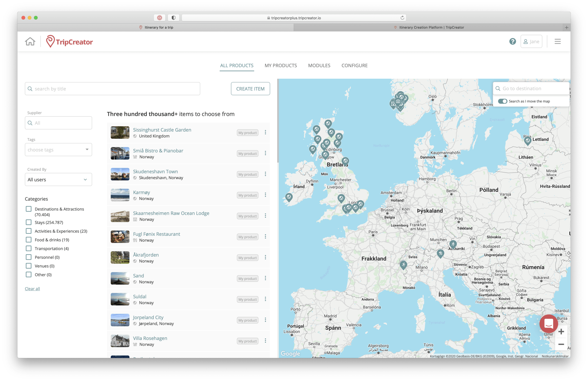The image size is (588, 381).
Task: Click the home icon in top left
Action: [30, 41]
